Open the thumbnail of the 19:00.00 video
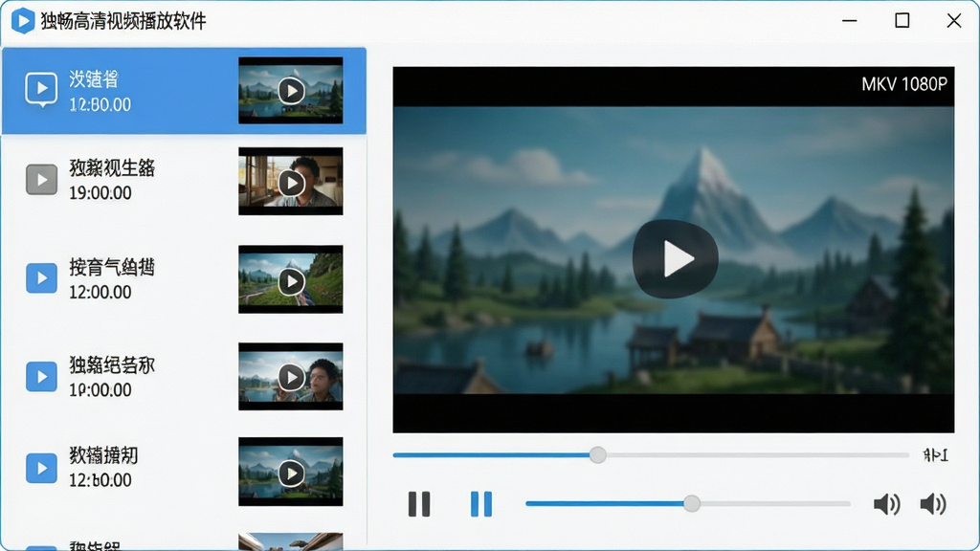The image size is (980, 551). 291,181
